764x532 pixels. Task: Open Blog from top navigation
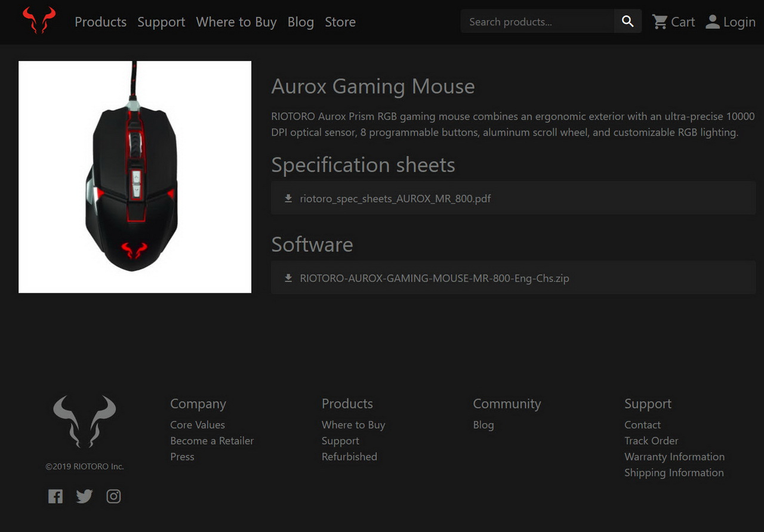(301, 22)
